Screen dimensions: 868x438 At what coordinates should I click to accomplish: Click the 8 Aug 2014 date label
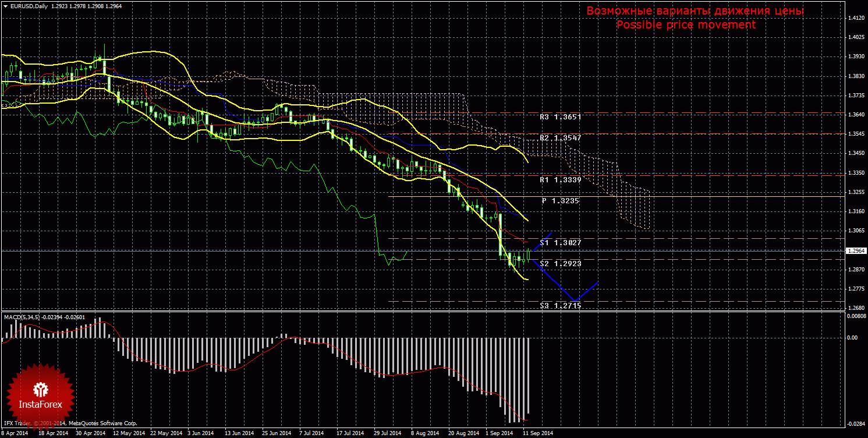(x=424, y=433)
